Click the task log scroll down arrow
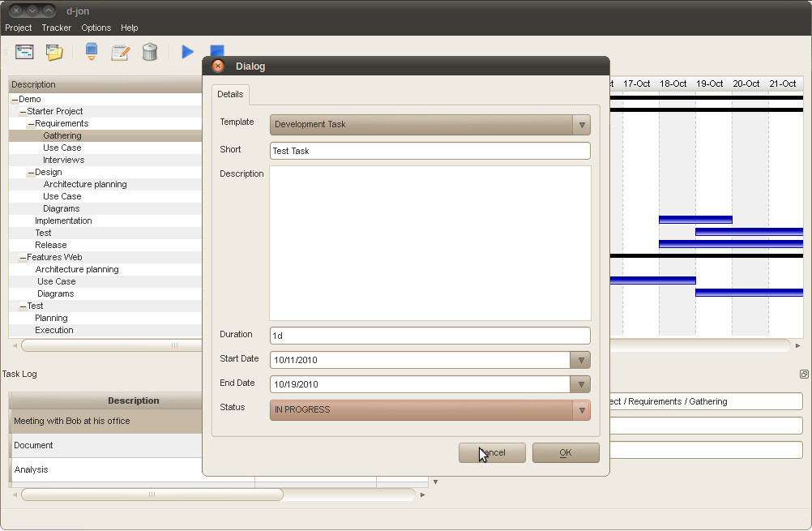The width and height of the screenshot is (812, 531). [x=435, y=482]
